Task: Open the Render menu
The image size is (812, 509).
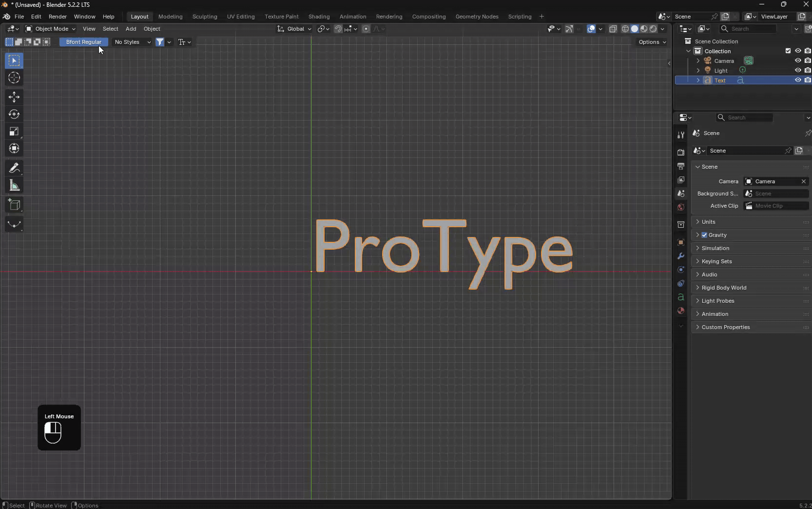Action: [x=58, y=17]
